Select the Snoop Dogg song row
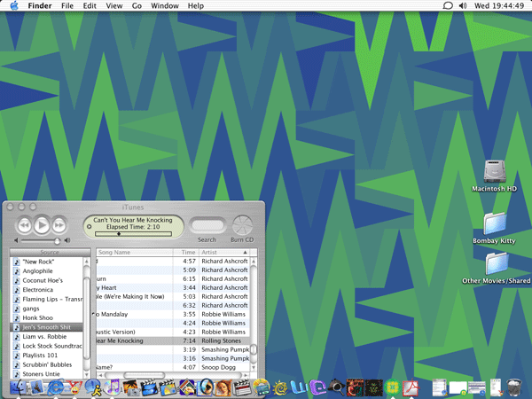Image resolution: width=532 pixels, height=399 pixels. click(173, 367)
